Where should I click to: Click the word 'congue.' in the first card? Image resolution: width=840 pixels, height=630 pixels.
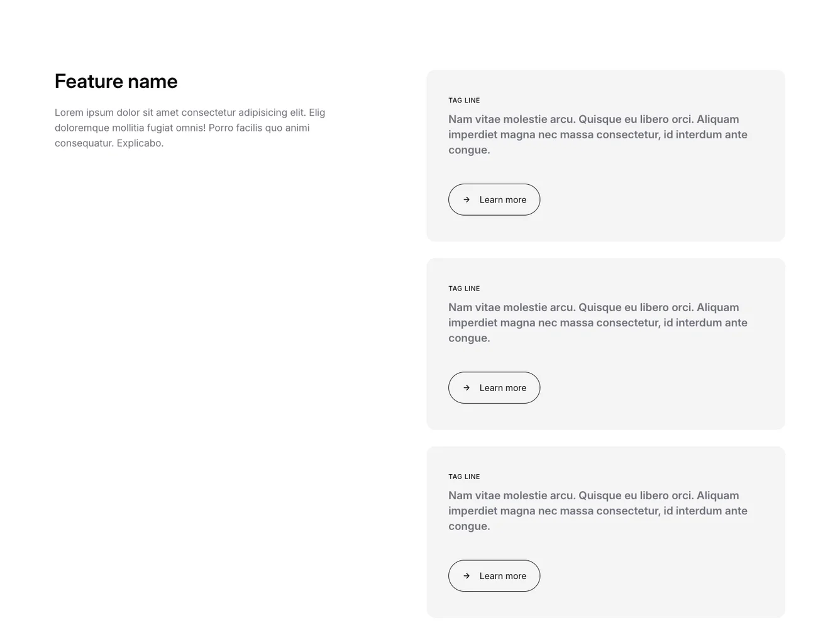469,150
